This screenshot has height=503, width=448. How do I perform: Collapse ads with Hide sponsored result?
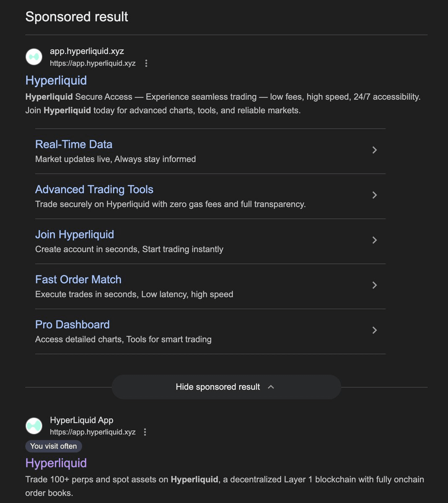pos(218,387)
